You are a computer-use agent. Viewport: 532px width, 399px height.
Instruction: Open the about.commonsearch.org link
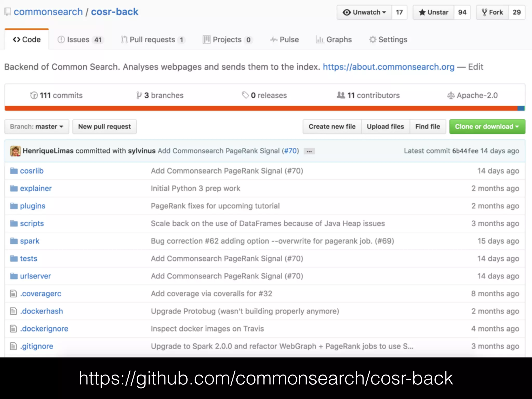pos(389,67)
